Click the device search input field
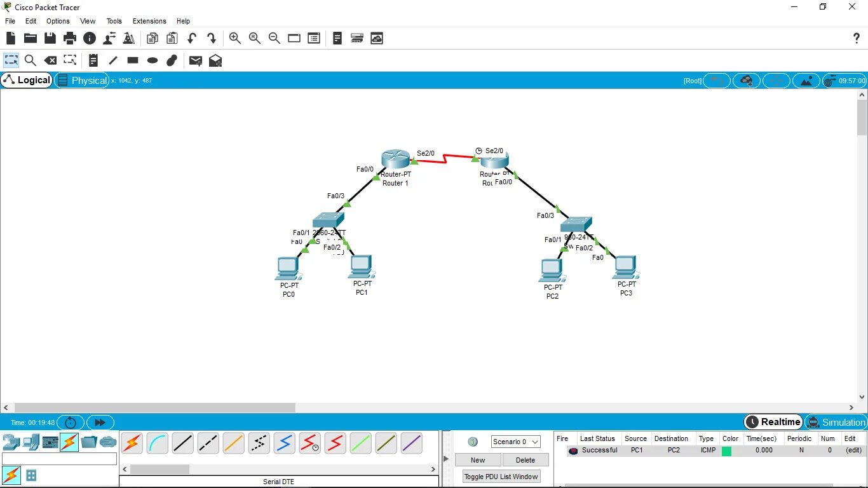868x488 pixels. [x=60, y=459]
